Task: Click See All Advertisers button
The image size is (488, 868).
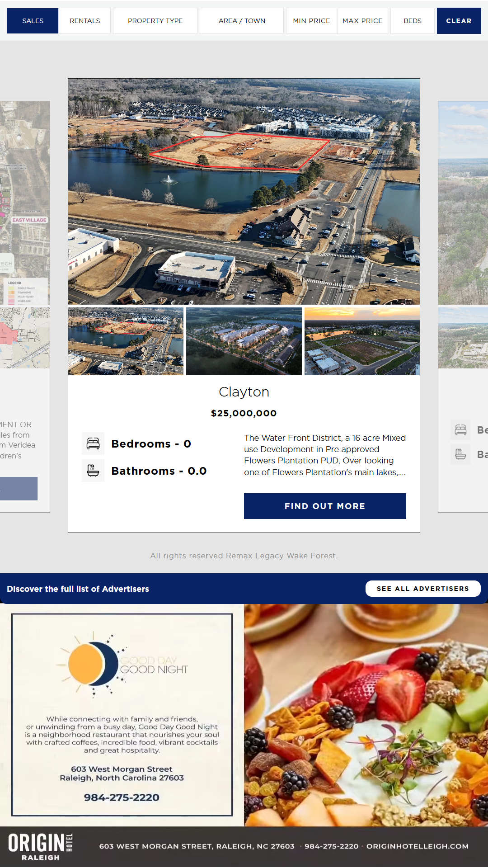Action: pyautogui.click(x=423, y=589)
